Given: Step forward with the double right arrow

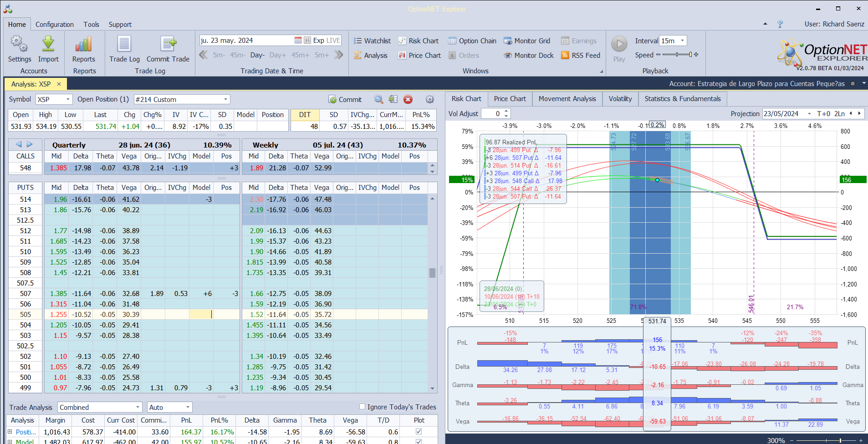Looking at the screenshot, I should [x=338, y=55].
